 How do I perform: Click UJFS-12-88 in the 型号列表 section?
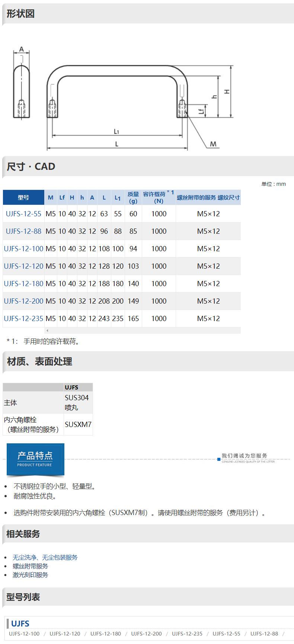click(264, 634)
